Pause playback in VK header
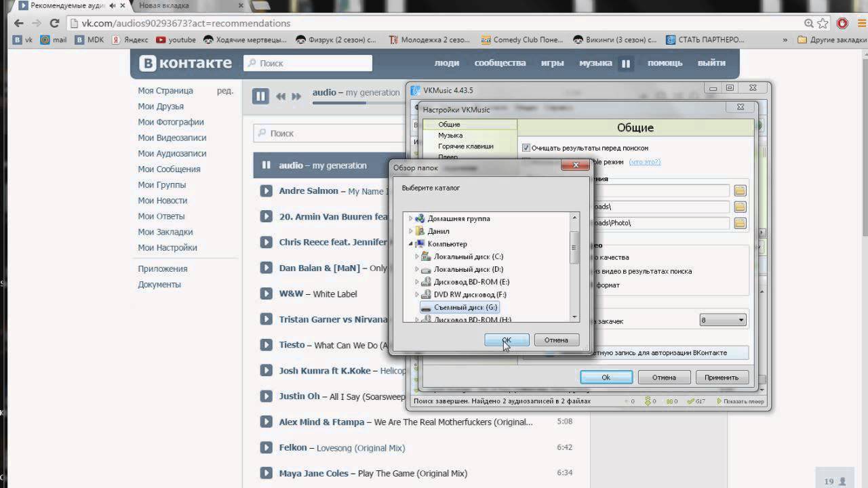Viewport: 868px width, 488px height. click(626, 64)
